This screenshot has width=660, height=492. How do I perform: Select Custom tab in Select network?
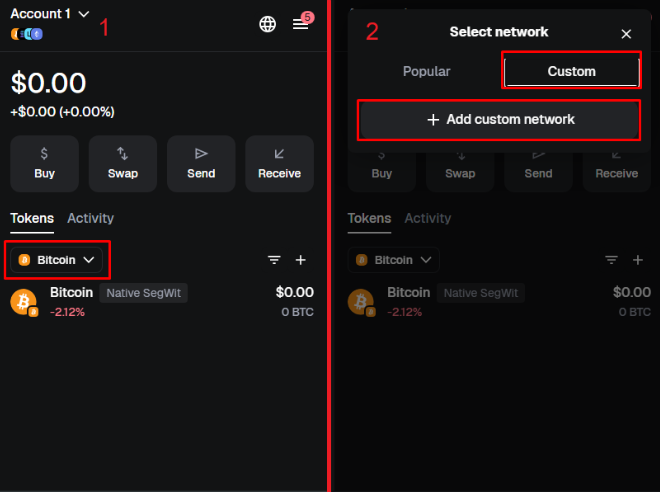tap(571, 71)
